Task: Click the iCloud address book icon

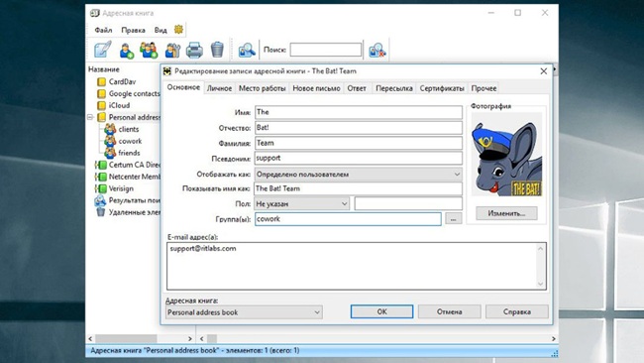Action: (101, 106)
